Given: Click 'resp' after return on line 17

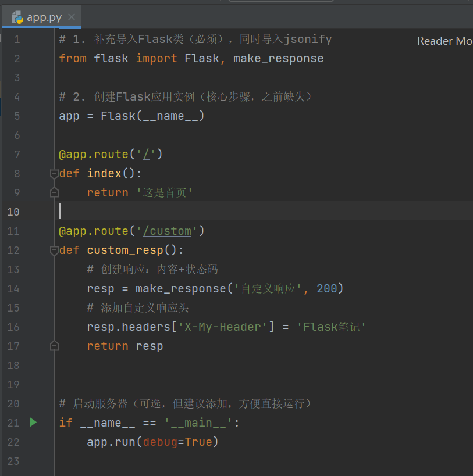Looking at the screenshot, I should coord(150,346).
